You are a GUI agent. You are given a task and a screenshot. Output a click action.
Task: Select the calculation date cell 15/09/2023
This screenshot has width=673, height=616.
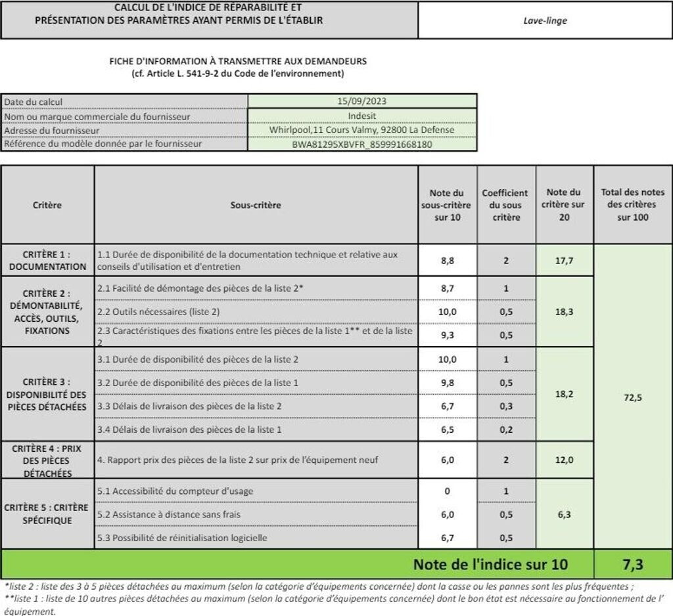(x=362, y=102)
